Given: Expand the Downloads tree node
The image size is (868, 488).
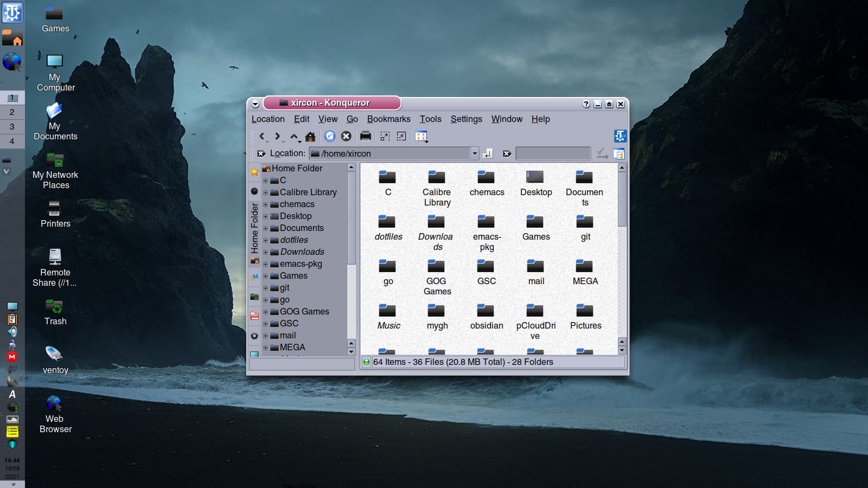Looking at the screenshot, I should coord(265,252).
